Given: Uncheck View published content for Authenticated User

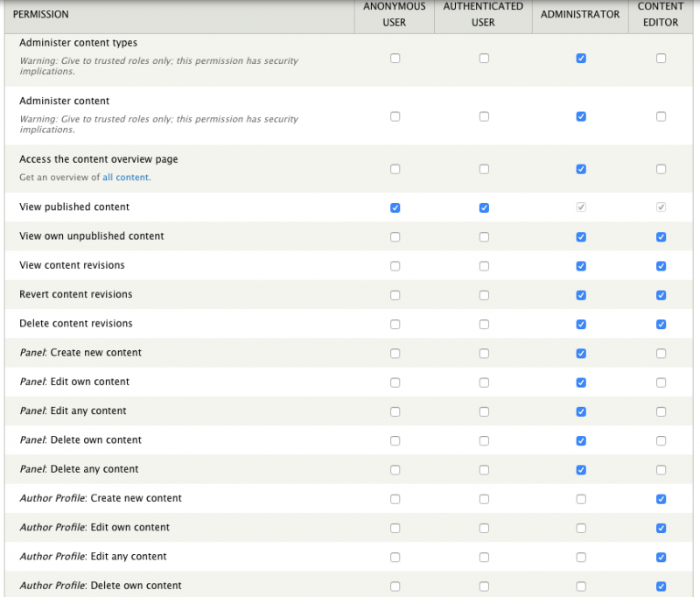Looking at the screenshot, I should point(484,207).
